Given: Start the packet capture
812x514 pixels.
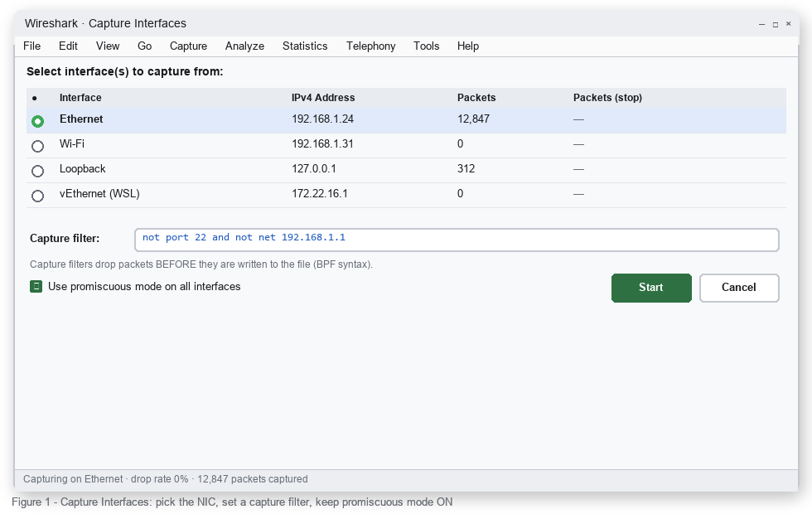Looking at the screenshot, I should pos(651,288).
